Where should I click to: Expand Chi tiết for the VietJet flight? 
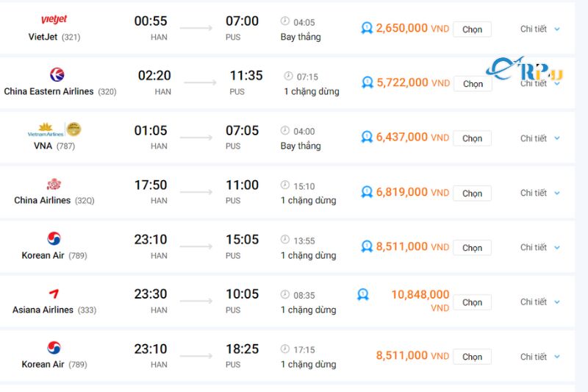tap(539, 29)
